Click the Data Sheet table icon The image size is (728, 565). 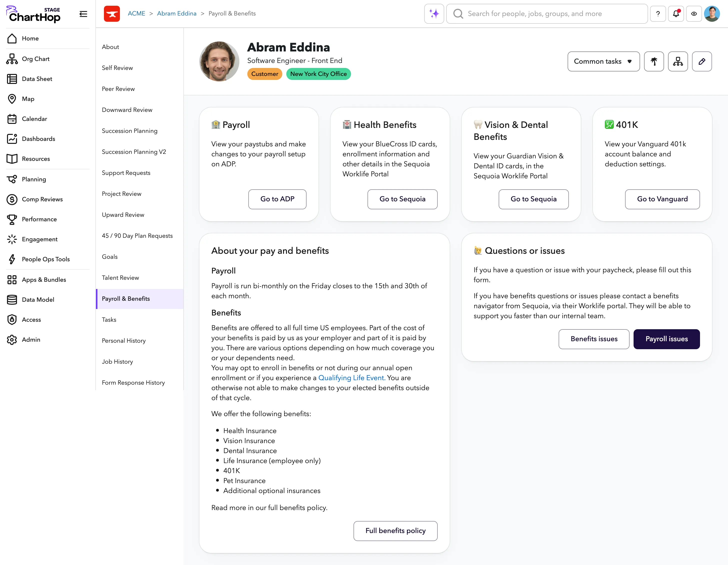[x=12, y=79]
